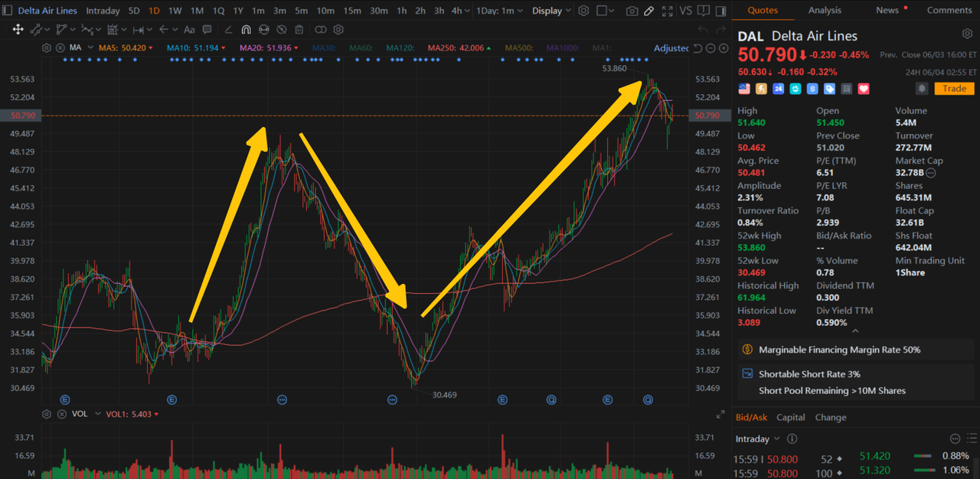This screenshot has height=479, width=980.
Task: Toggle magnet snap mode
Action: point(246,30)
